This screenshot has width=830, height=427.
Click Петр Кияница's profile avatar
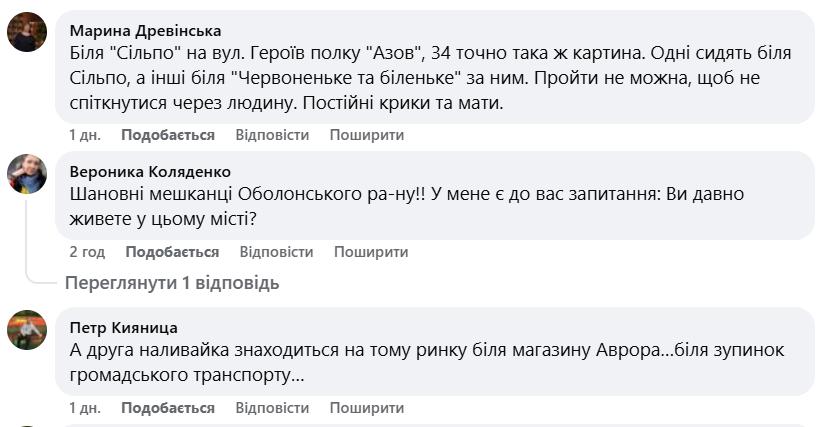pyautogui.click(x=27, y=329)
